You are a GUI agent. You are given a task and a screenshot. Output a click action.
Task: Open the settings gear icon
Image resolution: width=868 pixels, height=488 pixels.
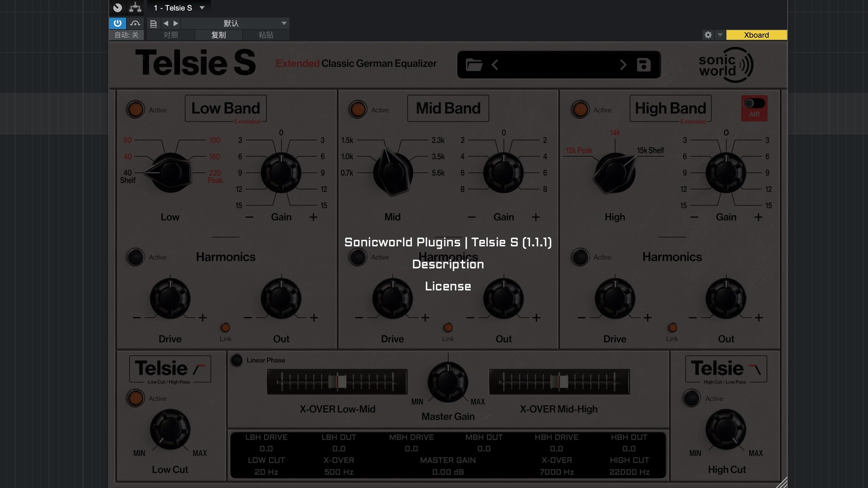(x=708, y=35)
